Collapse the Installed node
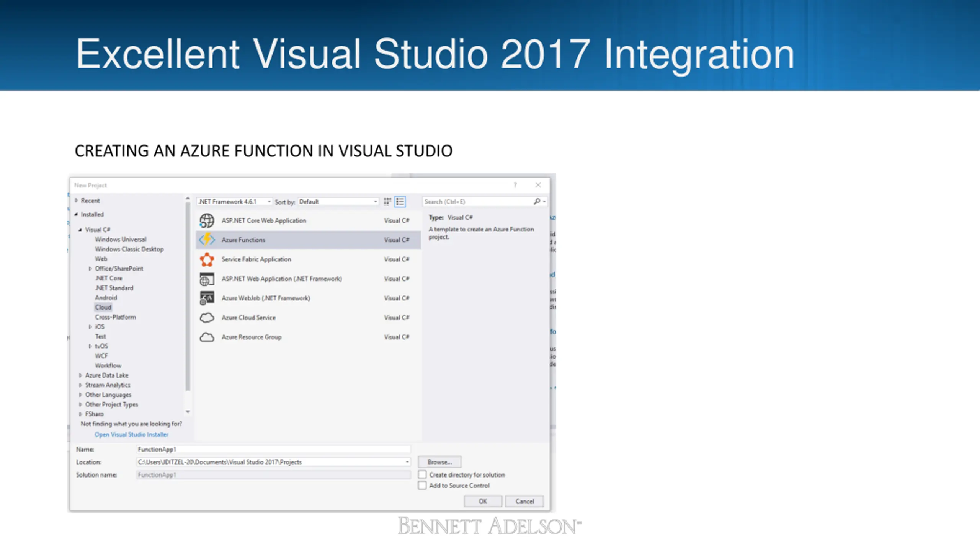This screenshot has width=980, height=551. (76, 214)
